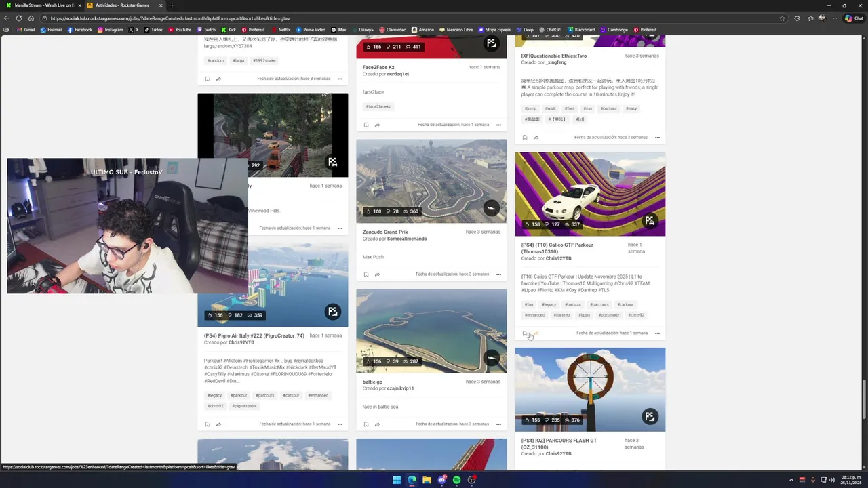Open the Netflix bookmark
868x488 pixels.
281,30
